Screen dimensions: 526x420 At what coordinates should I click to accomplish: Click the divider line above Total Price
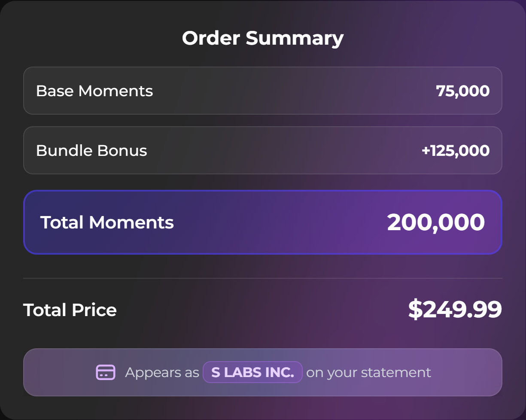click(x=263, y=278)
